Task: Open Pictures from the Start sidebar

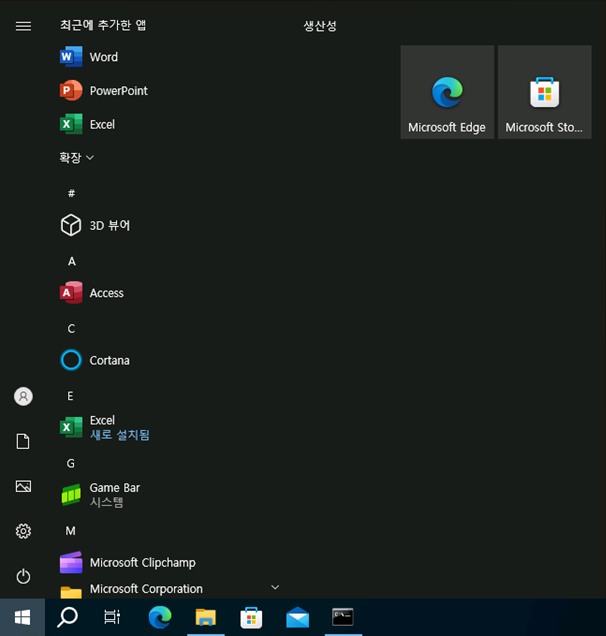Action: [x=23, y=486]
